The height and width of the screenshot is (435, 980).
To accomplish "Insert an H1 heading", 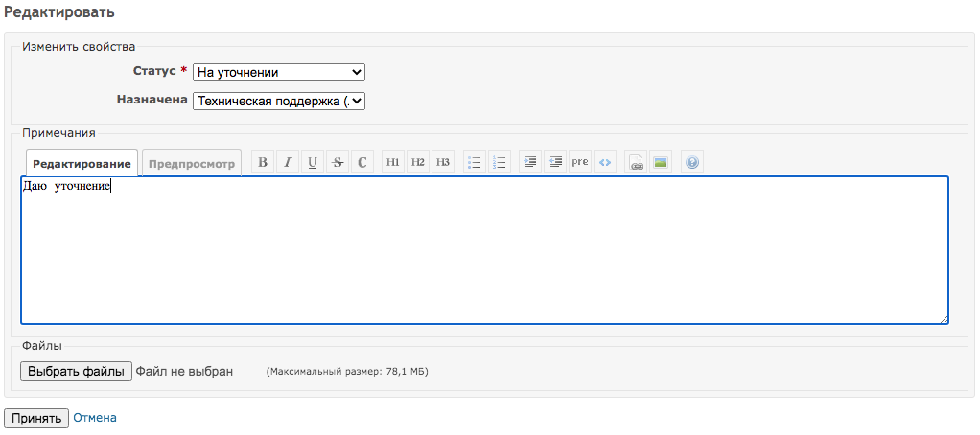I will 393,163.
